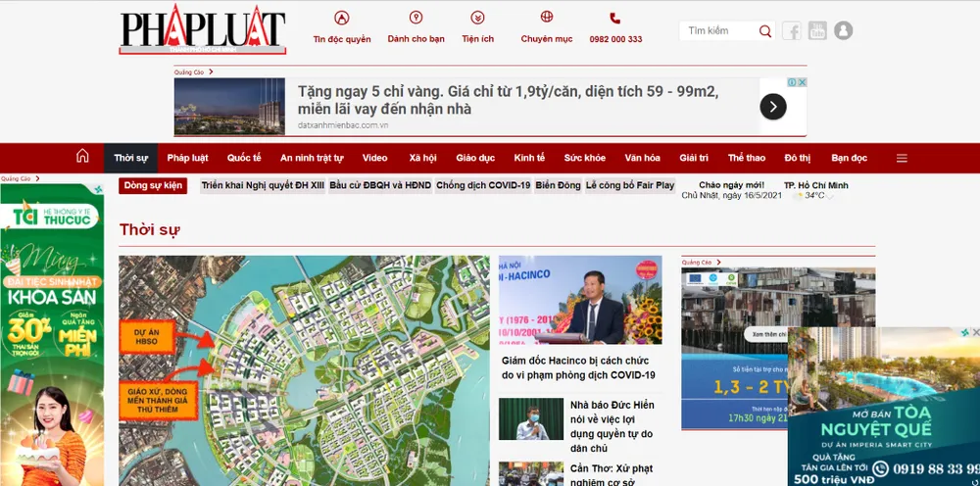
Task: Click the search magnifier icon
Action: [765, 31]
